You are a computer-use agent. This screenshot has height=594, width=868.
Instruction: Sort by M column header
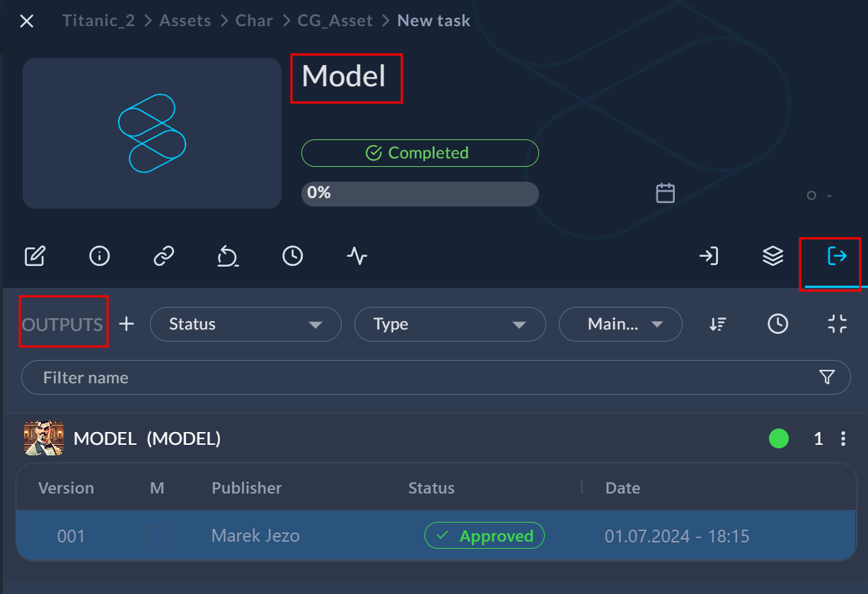157,488
